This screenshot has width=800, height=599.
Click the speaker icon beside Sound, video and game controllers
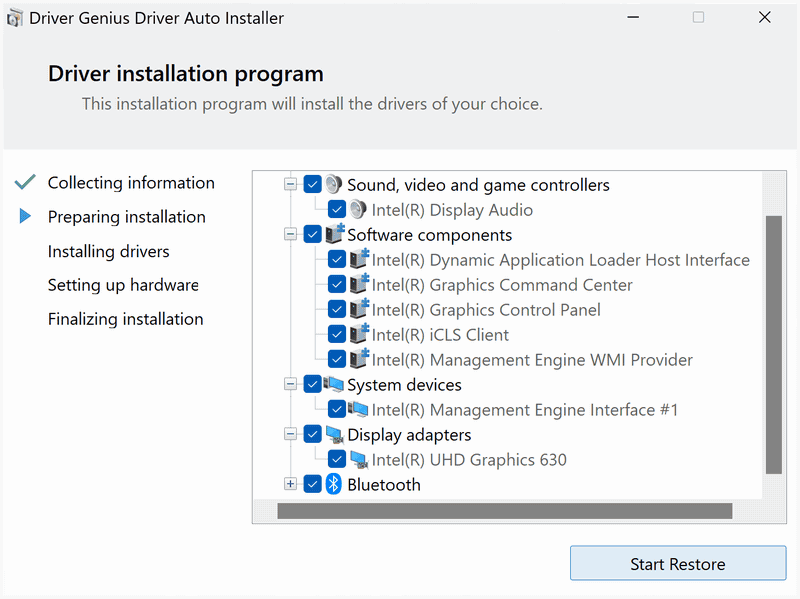tap(334, 184)
